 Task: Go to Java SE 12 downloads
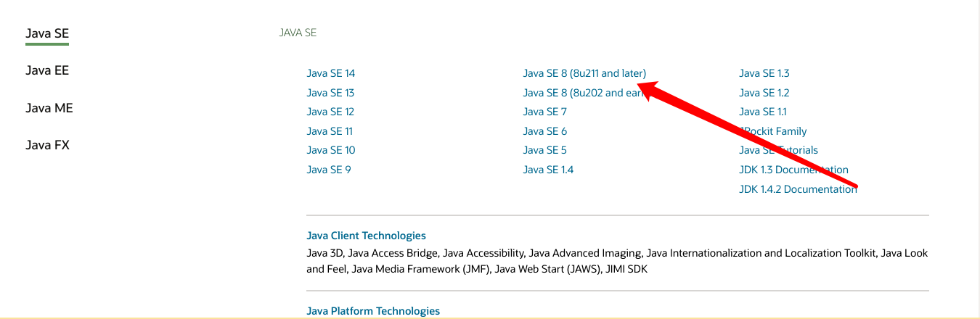tap(330, 112)
